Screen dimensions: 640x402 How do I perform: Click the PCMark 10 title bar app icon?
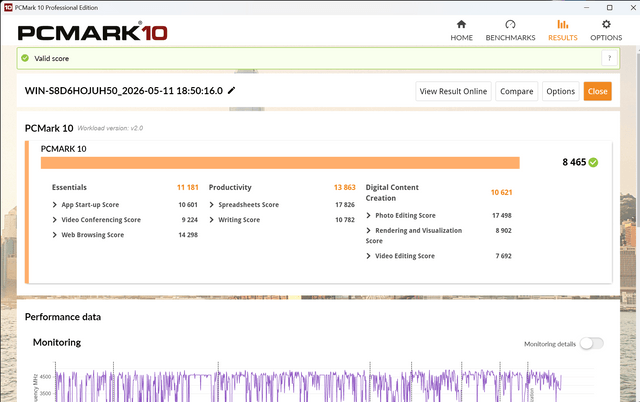[8, 7]
